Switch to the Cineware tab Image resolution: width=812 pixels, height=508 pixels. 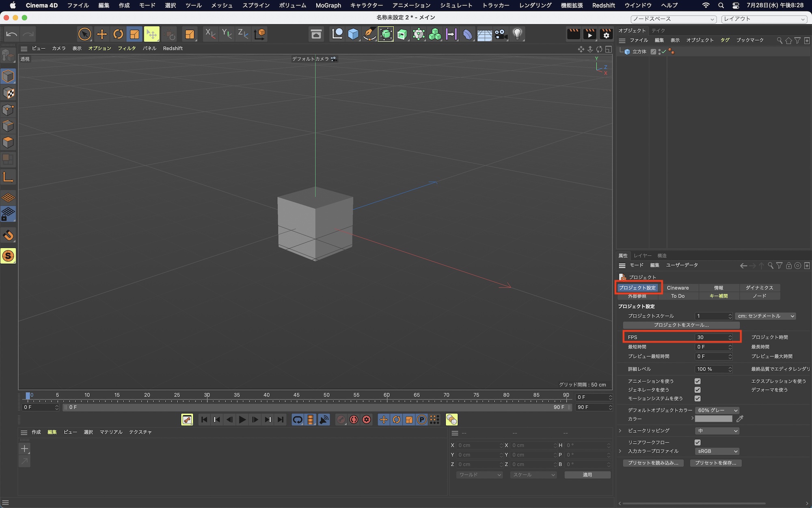click(x=678, y=288)
